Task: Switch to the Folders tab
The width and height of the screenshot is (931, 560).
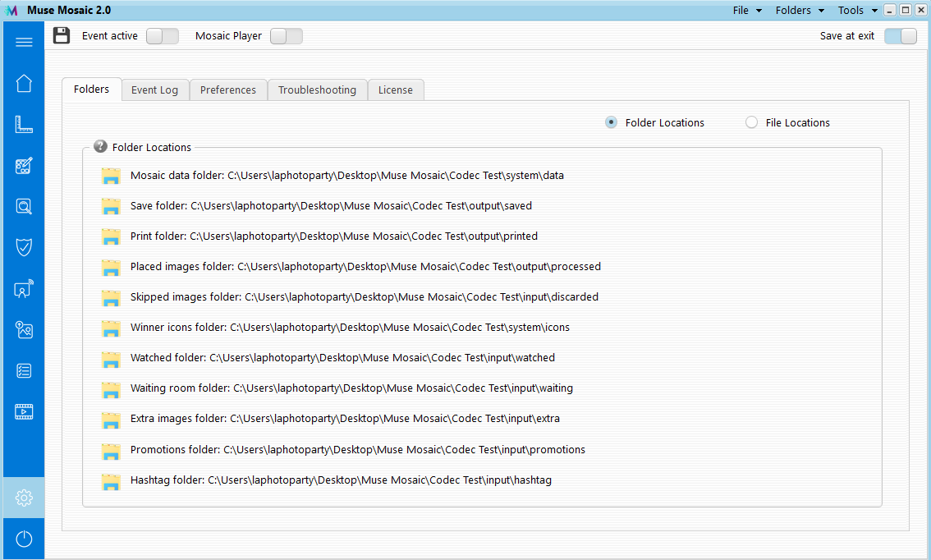Action: (91, 89)
